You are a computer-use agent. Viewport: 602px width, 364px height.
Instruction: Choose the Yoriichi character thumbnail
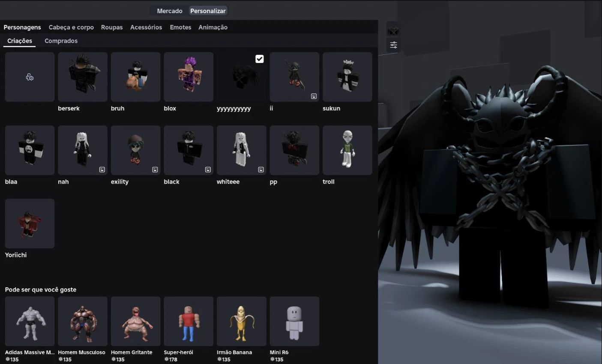30,224
